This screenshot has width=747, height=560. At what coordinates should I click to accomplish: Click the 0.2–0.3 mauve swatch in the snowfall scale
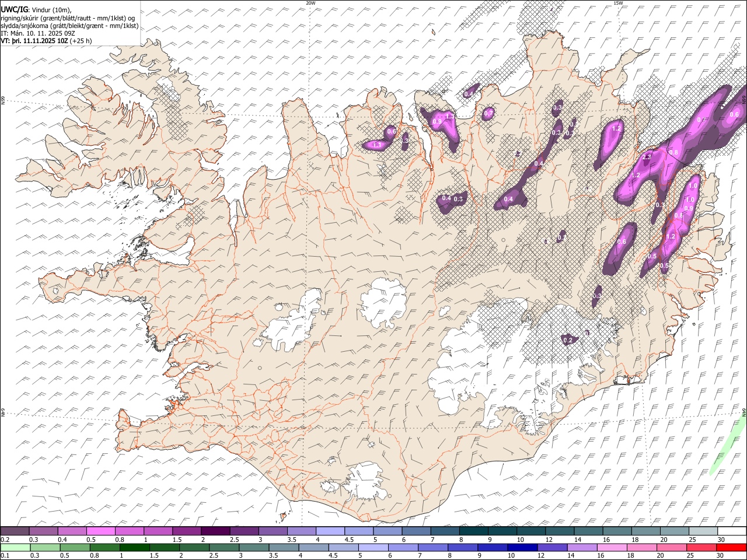[x=15, y=531]
